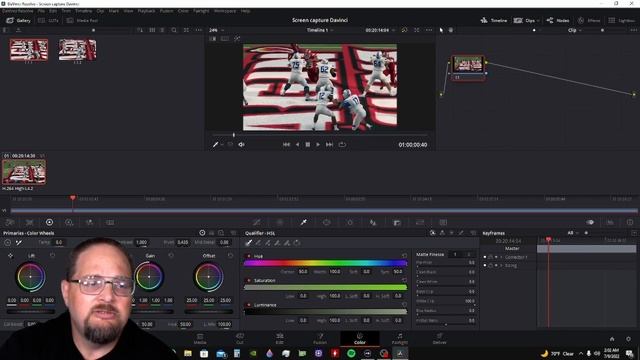Select the second gallery still thumbnail
This screenshot has height=360, width=640.
(x=78, y=50)
